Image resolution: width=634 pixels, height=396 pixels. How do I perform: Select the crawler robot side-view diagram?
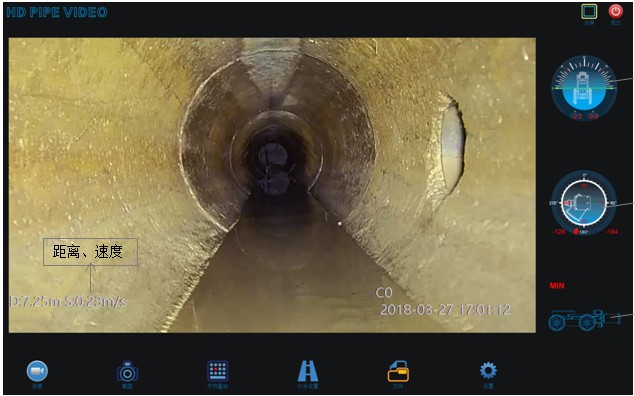coord(584,320)
